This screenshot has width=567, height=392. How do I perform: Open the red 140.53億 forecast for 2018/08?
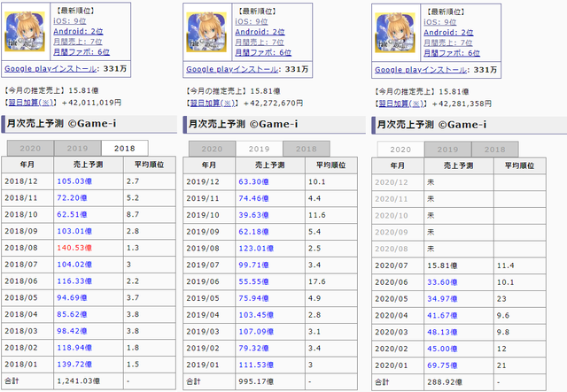click(74, 248)
